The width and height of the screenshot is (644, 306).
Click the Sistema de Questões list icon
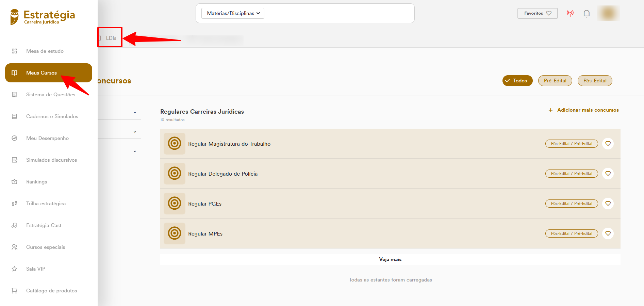14,95
